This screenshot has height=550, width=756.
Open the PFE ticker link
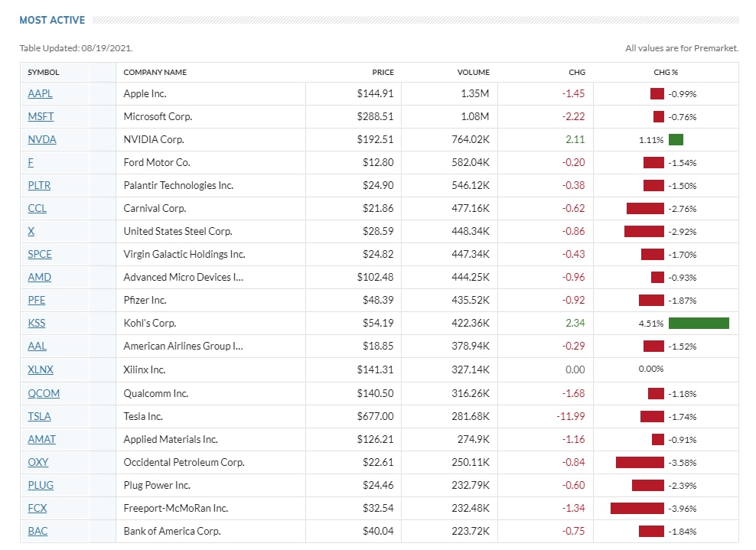[x=36, y=301]
